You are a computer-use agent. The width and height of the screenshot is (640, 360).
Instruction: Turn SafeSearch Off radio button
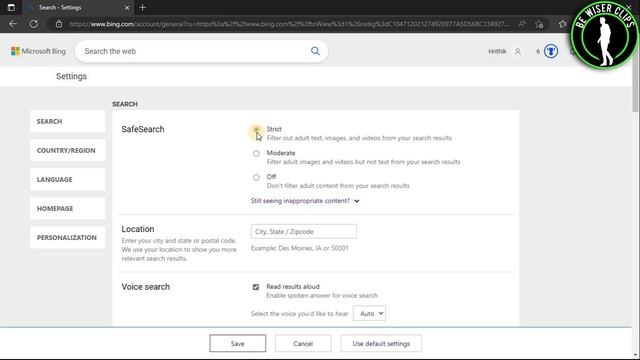pos(256,177)
